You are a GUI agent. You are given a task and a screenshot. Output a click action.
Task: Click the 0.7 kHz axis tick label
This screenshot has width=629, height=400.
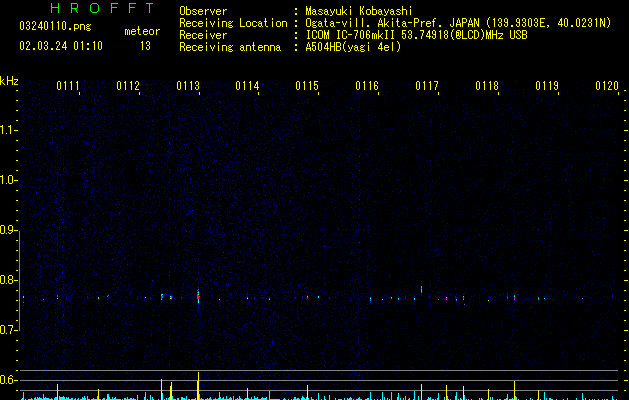point(8,330)
